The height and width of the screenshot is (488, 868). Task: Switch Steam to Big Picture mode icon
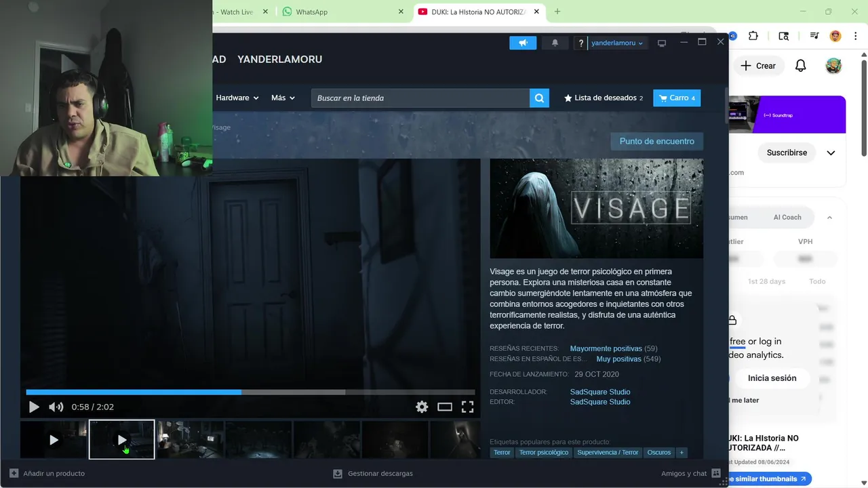click(662, 43)
